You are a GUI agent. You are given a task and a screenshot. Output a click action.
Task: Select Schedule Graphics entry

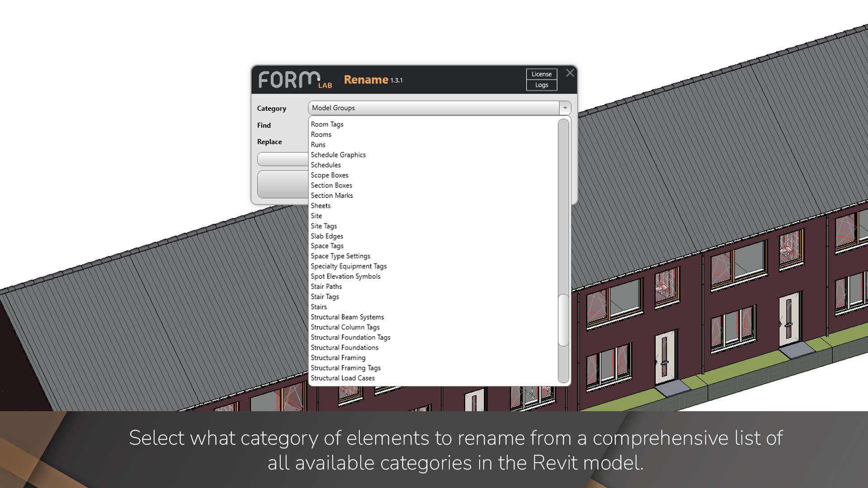click(338, 155)
